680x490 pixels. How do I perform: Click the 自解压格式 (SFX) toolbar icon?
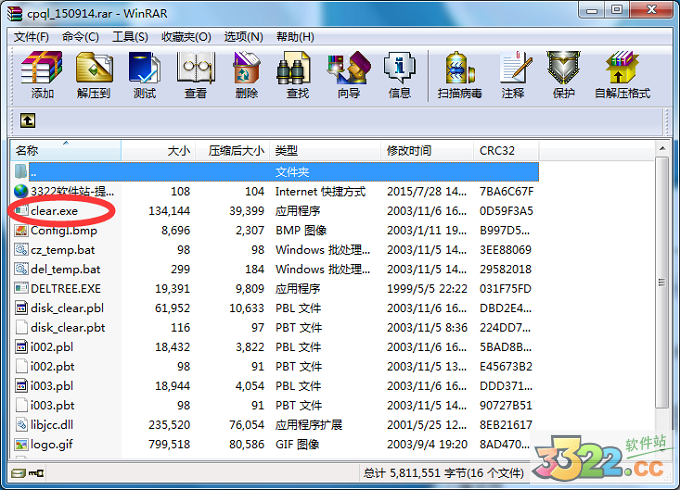tap(622, 67)
